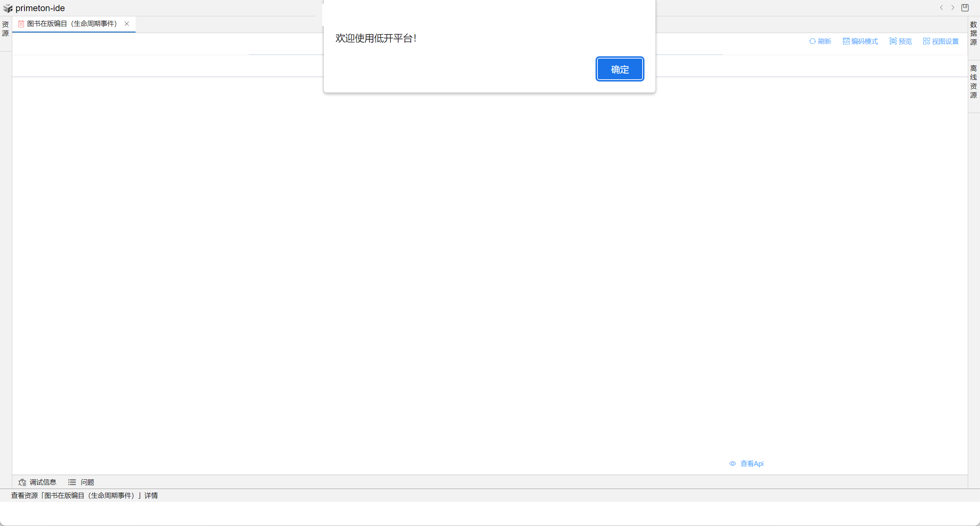The height and width of the screenshot is (526, 980).
Task: Click the bug icon next to 调试信息
Action: 22,482
